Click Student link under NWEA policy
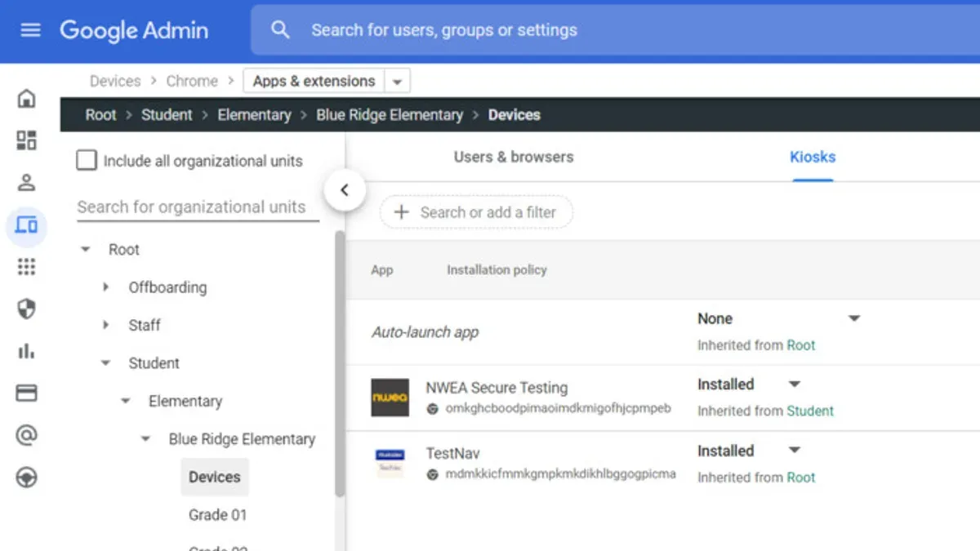This screenshot has height=551, width=980. [810, 411]
